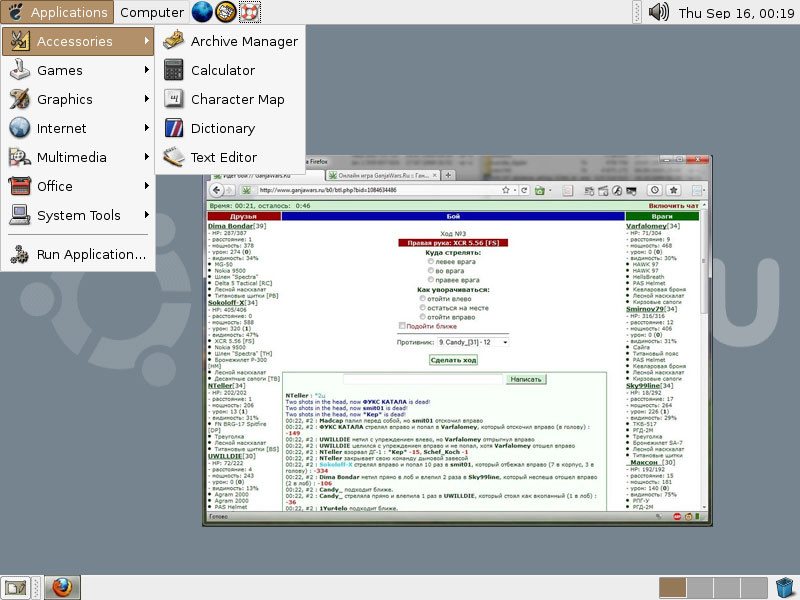800x600 pixels.
Task: Open Dictionary from Accessories
Action: point(230,129)
